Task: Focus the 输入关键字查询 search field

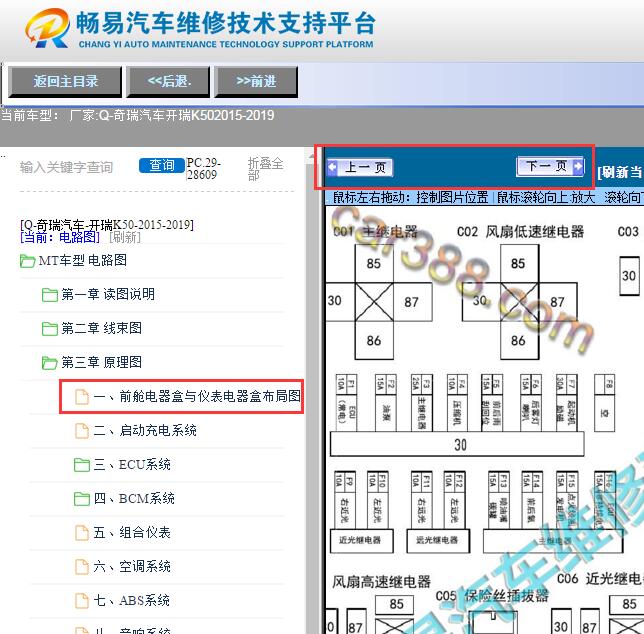Action: tap(67, 167)
